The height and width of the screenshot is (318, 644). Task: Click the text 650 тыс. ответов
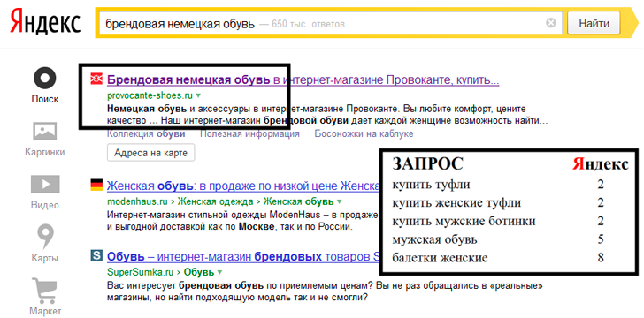coord(308,24)
